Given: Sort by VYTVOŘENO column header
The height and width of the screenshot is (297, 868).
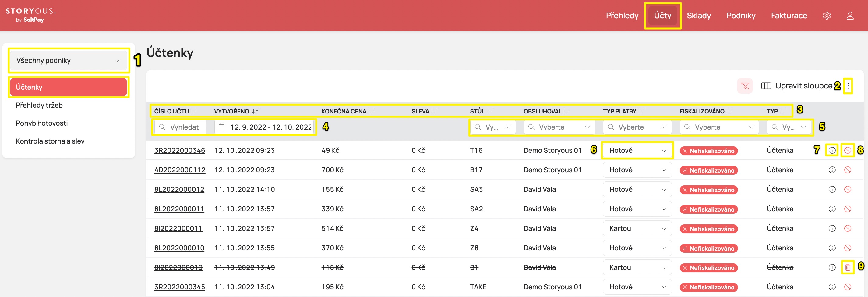Looking at the screenshot, I should coord(236,111).
